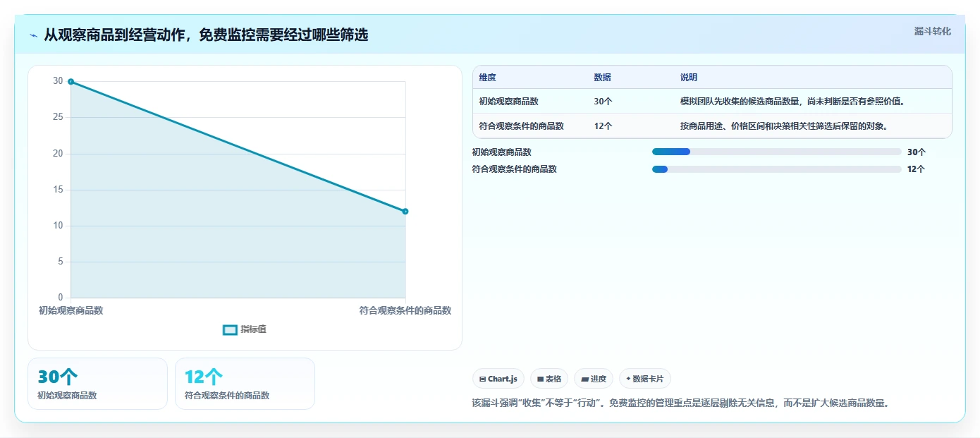Click the lightning icon beside the title
The image size is (980, 438).
coord(34,35)
